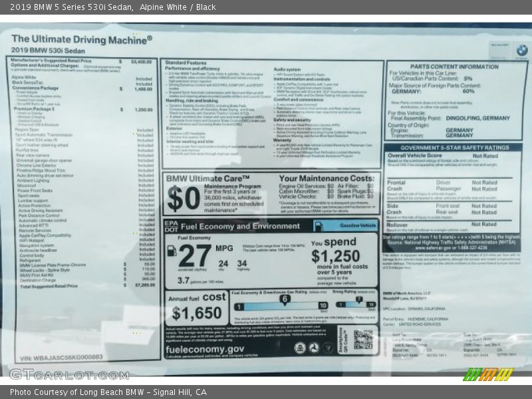Click the BMW Ultimate Care heading
This screenshot has height=399, width=532.
207,178
